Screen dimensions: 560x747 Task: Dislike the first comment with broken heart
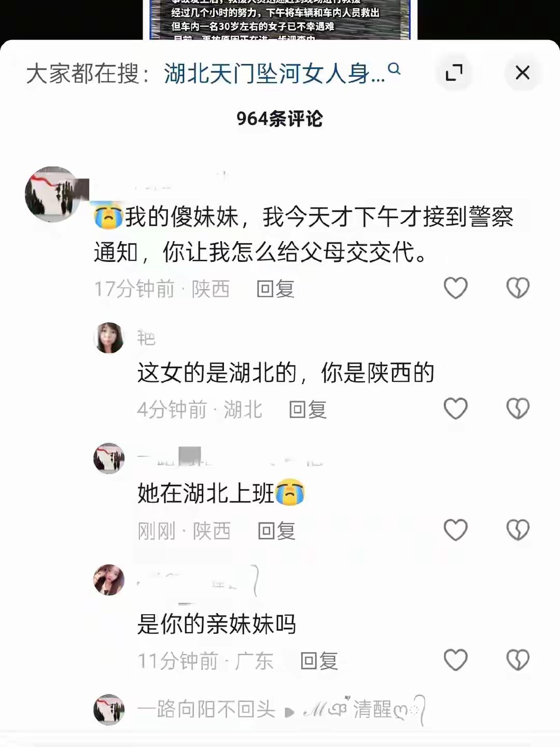(518, 288)
